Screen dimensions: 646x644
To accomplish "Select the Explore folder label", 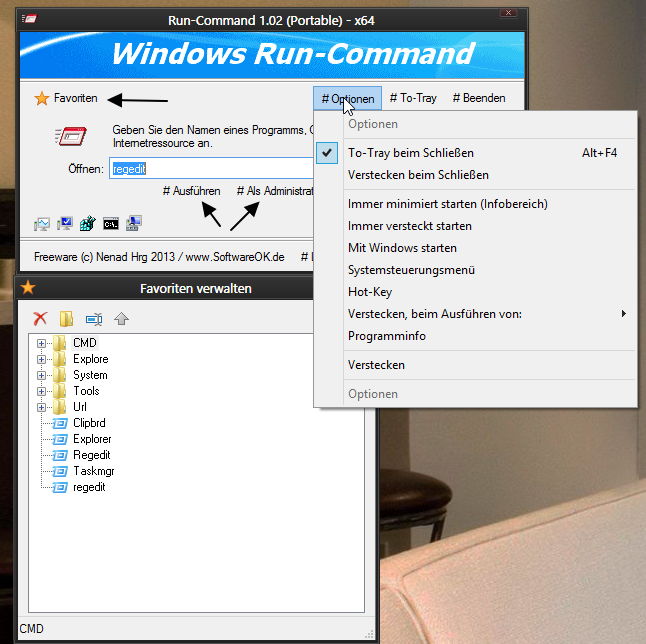I will (x=91, y=359).
